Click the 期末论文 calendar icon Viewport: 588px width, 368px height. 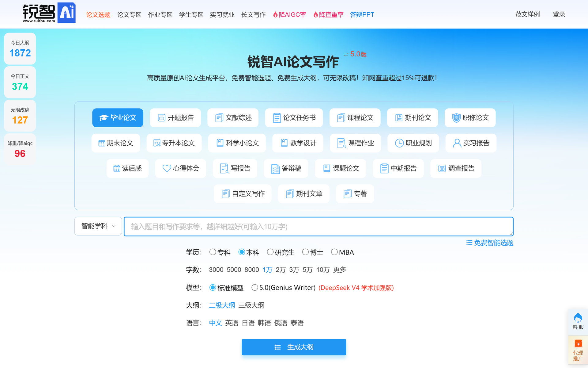[101, 143]
